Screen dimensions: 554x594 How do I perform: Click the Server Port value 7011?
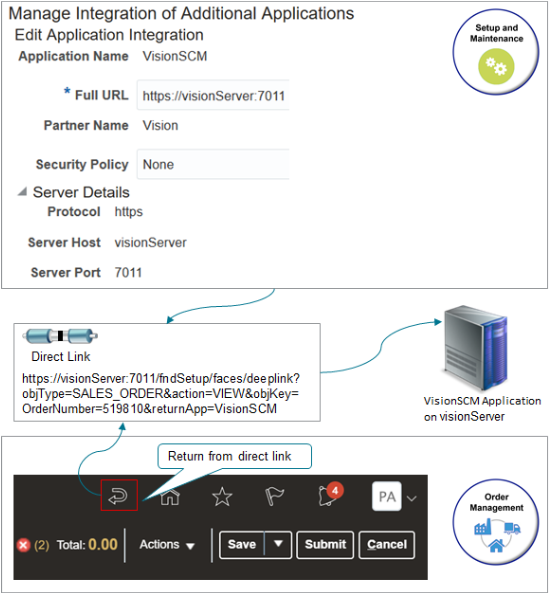tap(128, 272)
